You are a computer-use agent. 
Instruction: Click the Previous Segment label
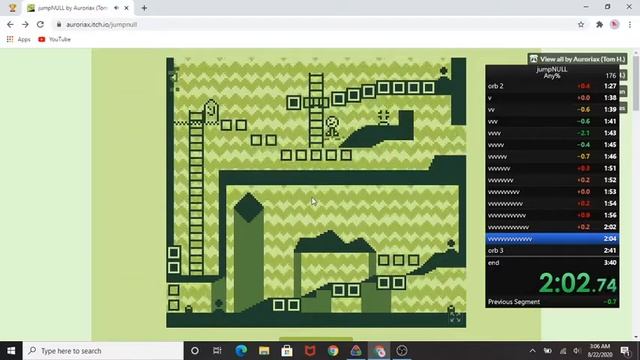[x=514, y=302]
